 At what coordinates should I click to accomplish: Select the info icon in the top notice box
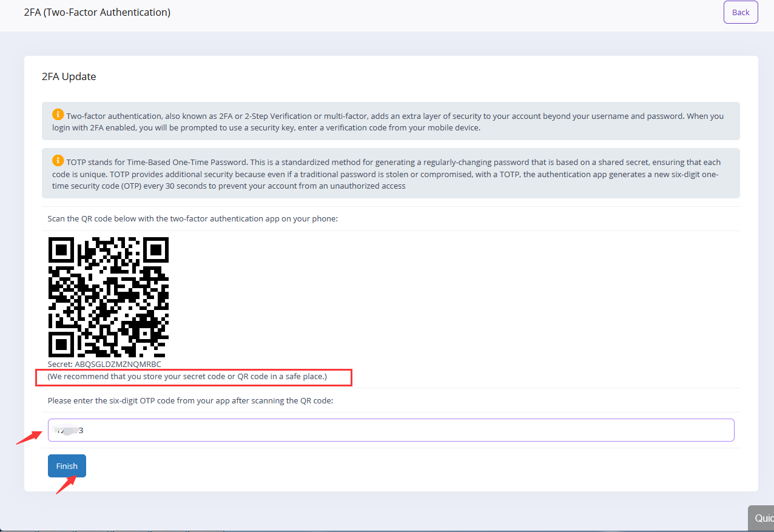point(58,114)
